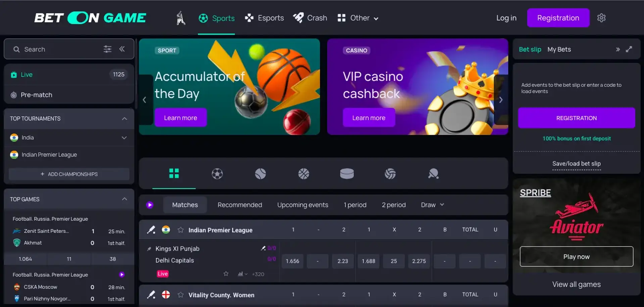Click the cricket bat icon for Indian Premier League
This screenshot has width=644, height=307.
pos(151,230)
